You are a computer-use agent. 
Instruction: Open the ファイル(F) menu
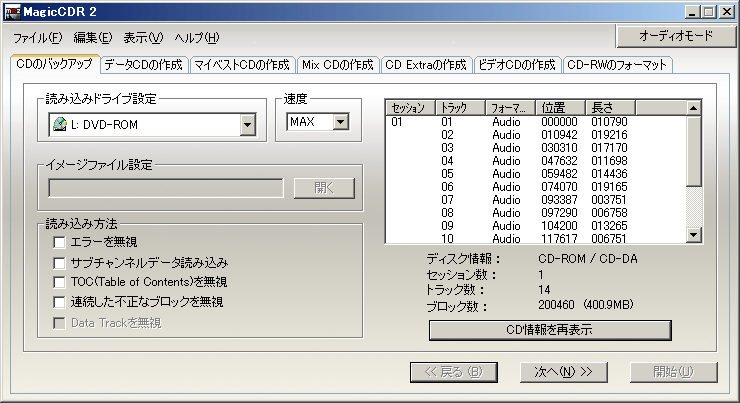tap(37, 38)
